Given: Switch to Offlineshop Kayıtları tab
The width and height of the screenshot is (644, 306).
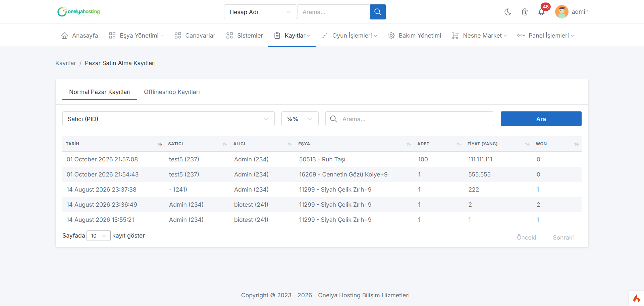Looking at the screenshot, I should click(x=172, y=92).
